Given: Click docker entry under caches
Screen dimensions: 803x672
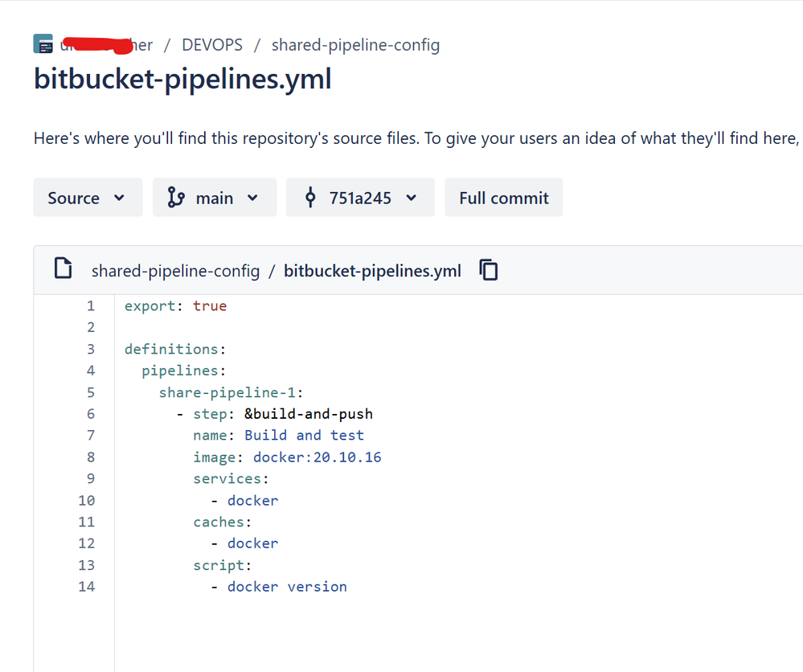Looking at the screenshot, I should point(253,543).
